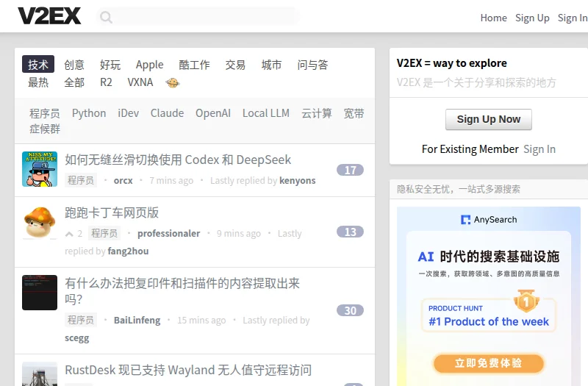The image size is (588, 386).
Task: Click 程序员 tag on professionaler's post
Action: tap(104, 233)
